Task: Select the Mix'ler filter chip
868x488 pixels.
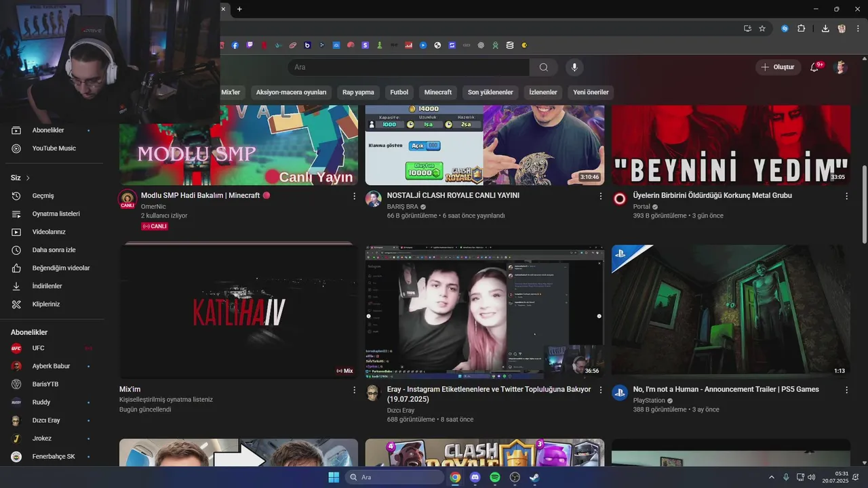Action: tap(231, 92)
